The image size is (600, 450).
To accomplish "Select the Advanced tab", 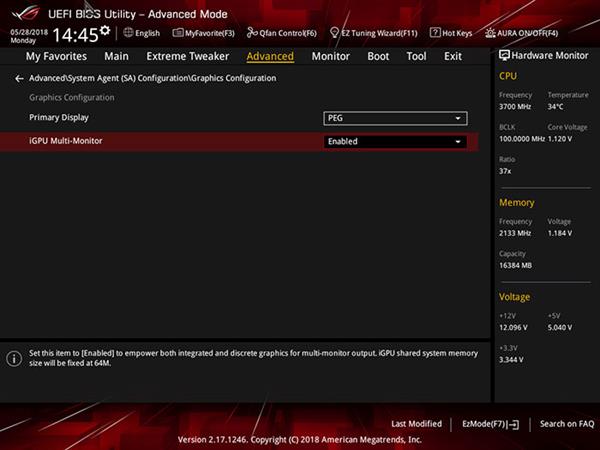I will coord(270,56).
